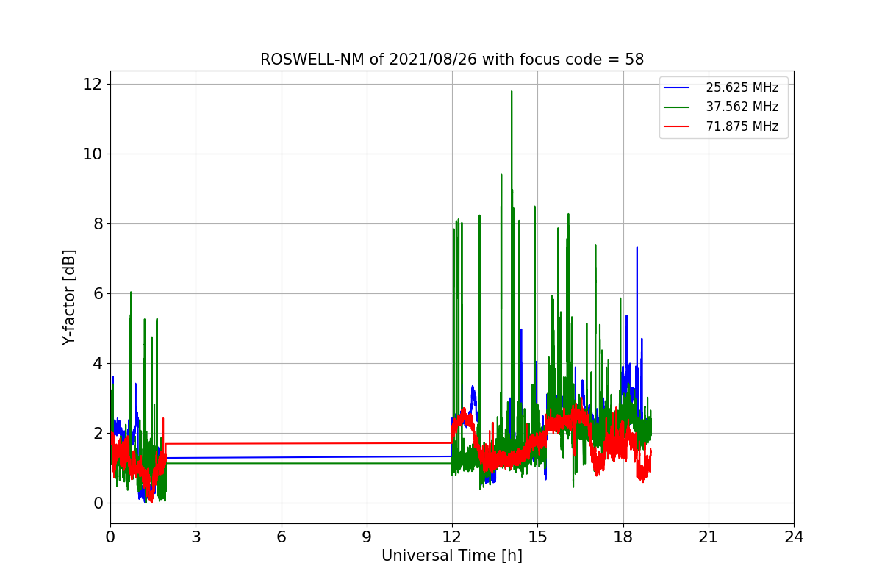Click the legend entry '25.625 MHz'
The image size is (882, 588).
pyautogui.click(x=742, y=87)
